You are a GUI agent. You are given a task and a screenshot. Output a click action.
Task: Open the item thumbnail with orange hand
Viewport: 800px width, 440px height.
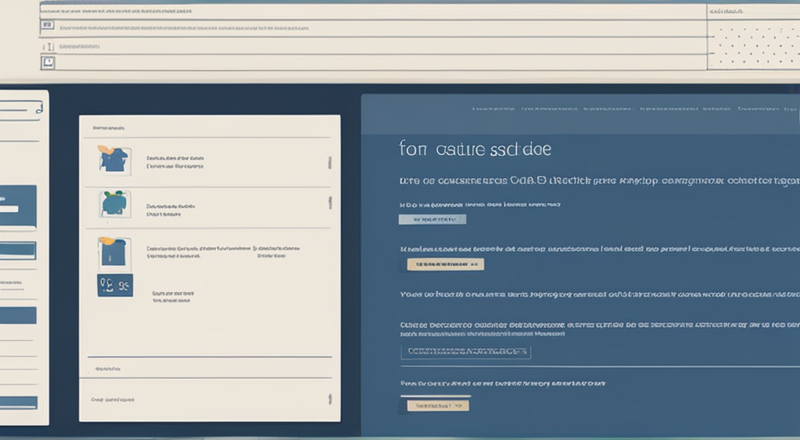point(114,160)
